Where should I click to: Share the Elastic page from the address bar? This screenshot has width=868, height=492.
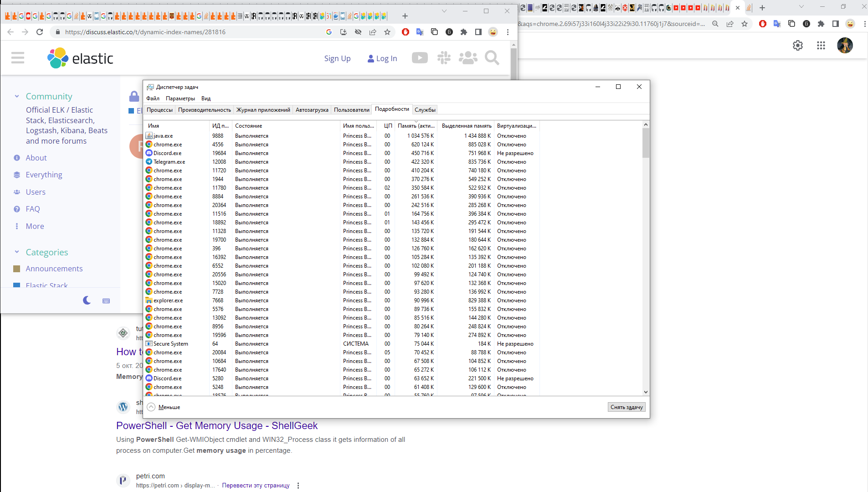click(x=373, y=32)
